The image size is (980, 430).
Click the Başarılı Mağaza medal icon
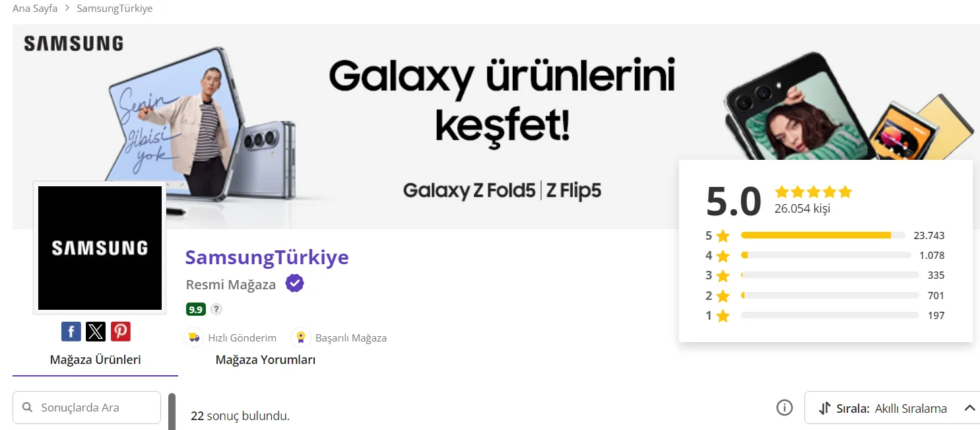click(301, 338)
